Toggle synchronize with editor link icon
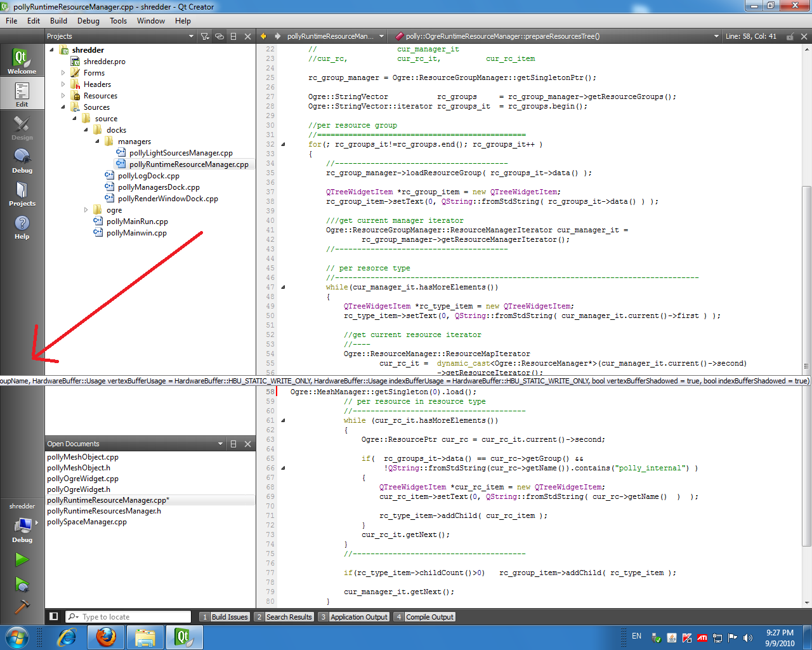 pyautogui.click(x=219, y=36)
